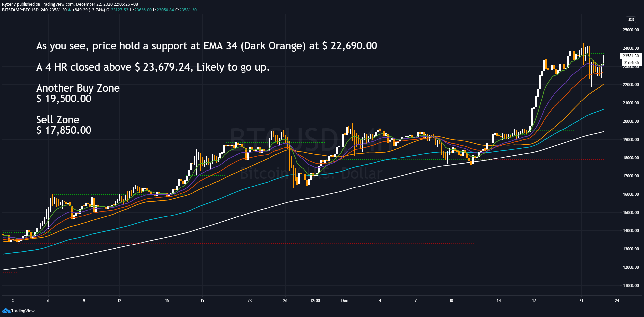Click the Dec month label on time axis
The image size is (644, 317).
point(345,301)
